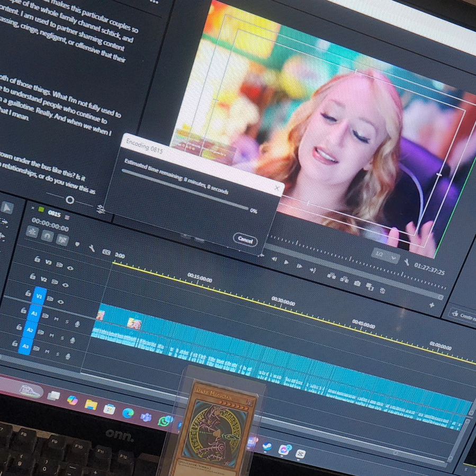This screenshot has width=476, height=476.
Task: Toggle lock on track V2
Action: point(32,276)
